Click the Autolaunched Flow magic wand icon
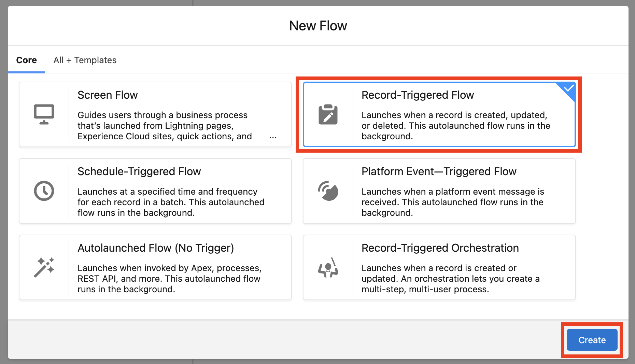This screenshot has width=635, height=364. (44, 267)
